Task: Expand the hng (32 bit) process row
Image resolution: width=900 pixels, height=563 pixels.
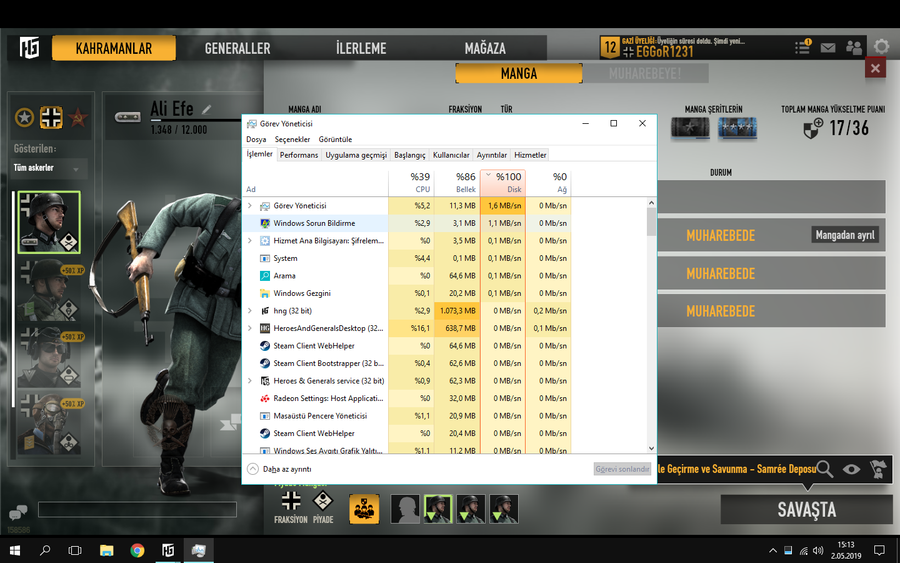Action: [x=250, y=310]
